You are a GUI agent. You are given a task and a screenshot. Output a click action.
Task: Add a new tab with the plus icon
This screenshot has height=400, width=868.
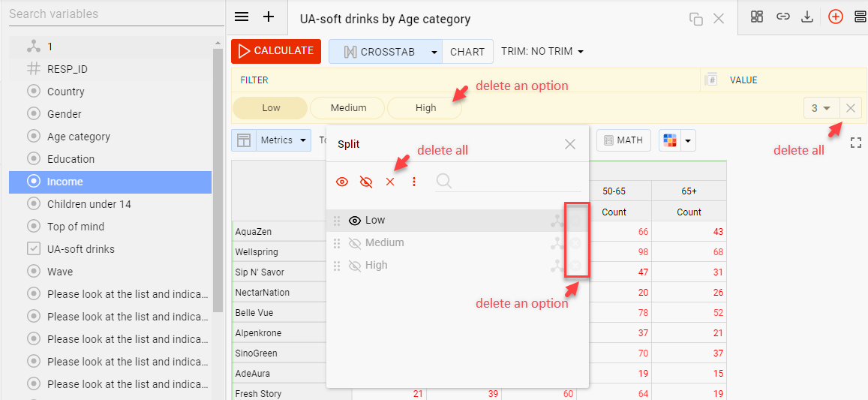pos(268,17)
